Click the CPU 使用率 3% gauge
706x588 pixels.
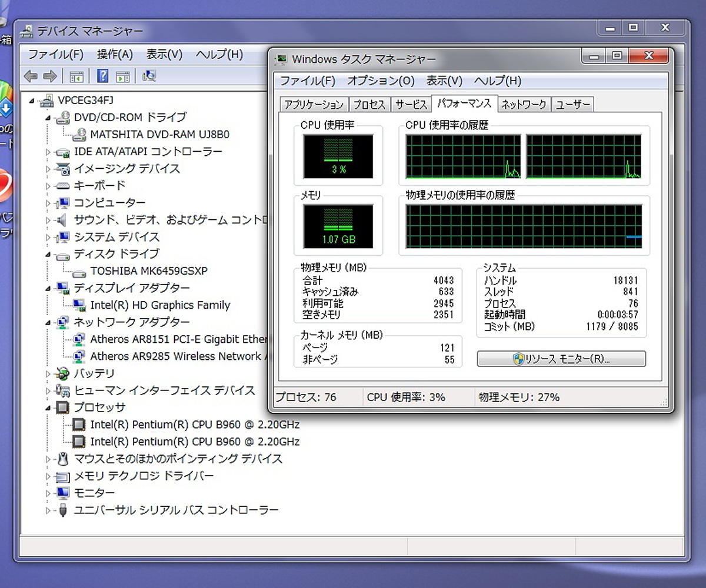(x=338, y=156)
